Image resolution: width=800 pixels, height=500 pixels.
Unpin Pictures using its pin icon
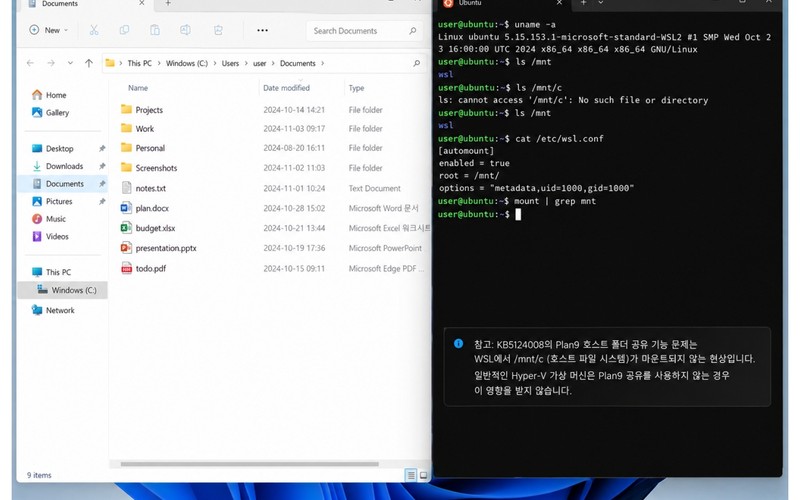pyautogui.click(x=102, y=201)
